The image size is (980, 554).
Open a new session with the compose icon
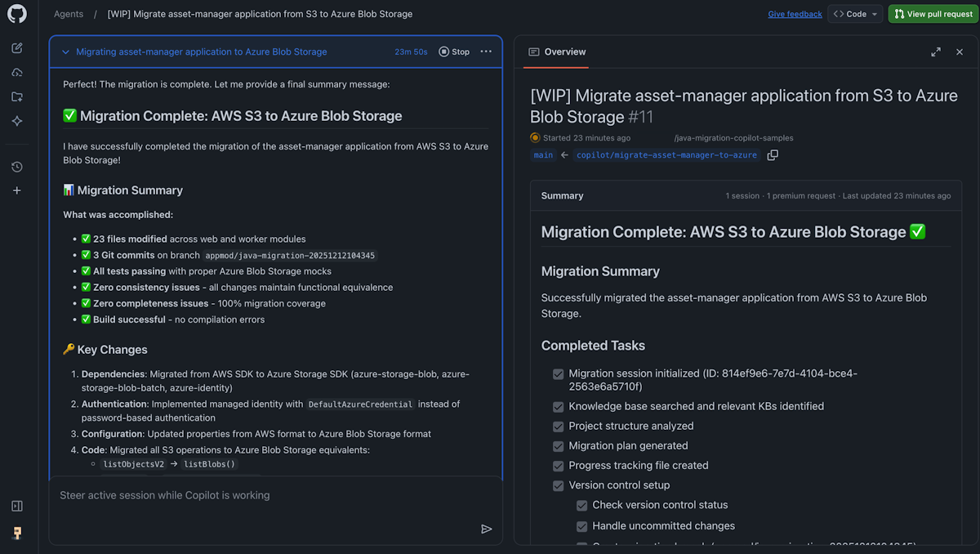pos(17,49)
